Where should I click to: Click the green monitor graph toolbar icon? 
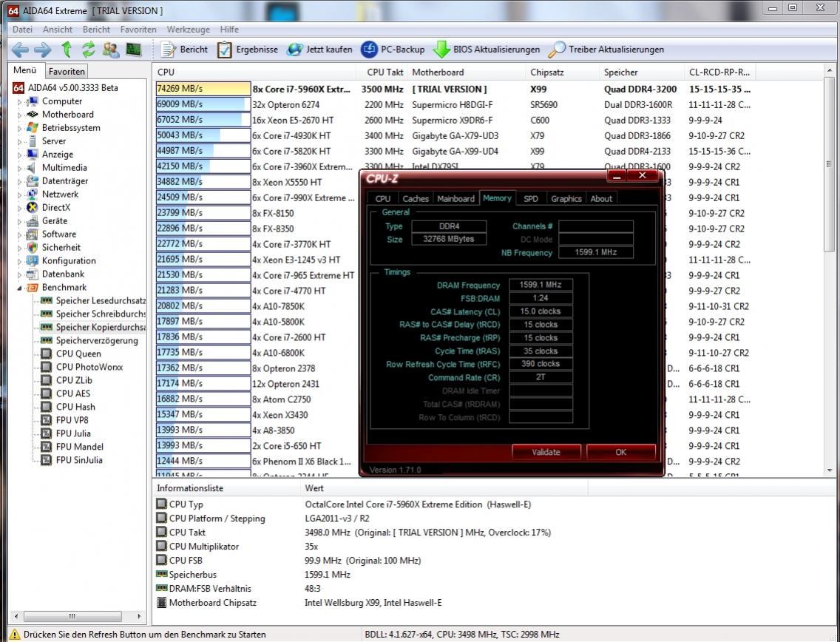point(133,50)
